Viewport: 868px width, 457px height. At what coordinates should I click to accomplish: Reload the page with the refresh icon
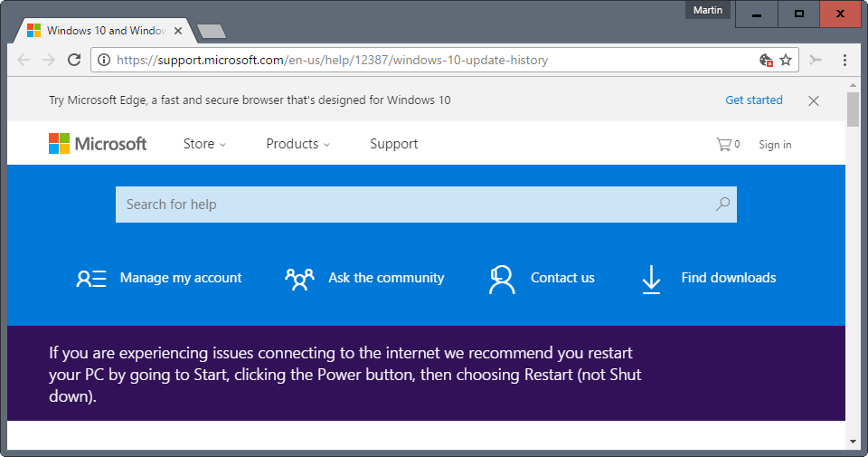[x=74, y=60]
